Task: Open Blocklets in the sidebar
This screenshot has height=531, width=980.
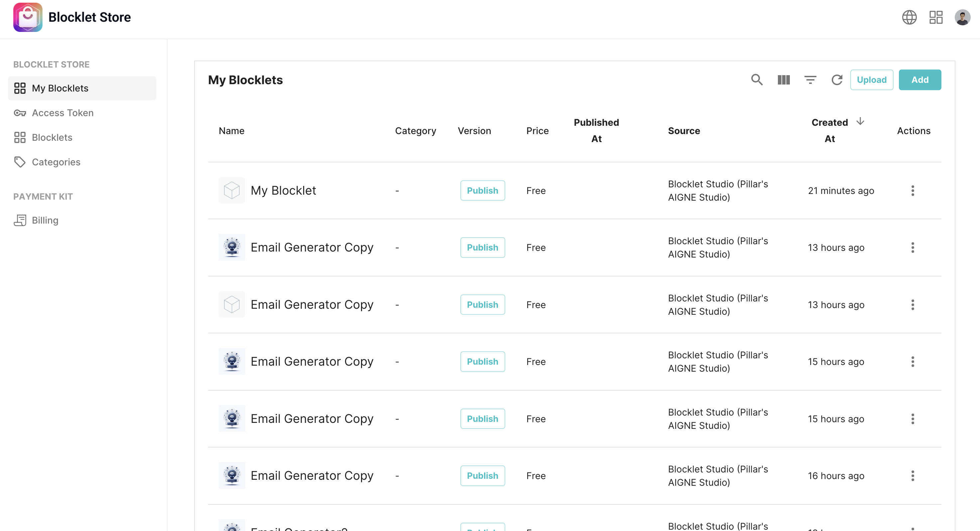Action: (x=52, y=137)
